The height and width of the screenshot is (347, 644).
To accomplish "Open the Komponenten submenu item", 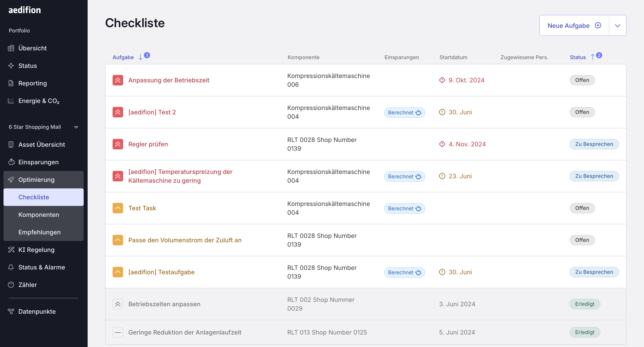I will [39, 215].
